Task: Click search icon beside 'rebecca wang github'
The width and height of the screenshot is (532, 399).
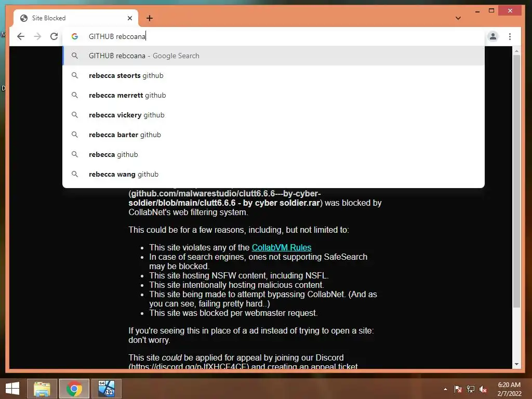Action: click(75, 174)
